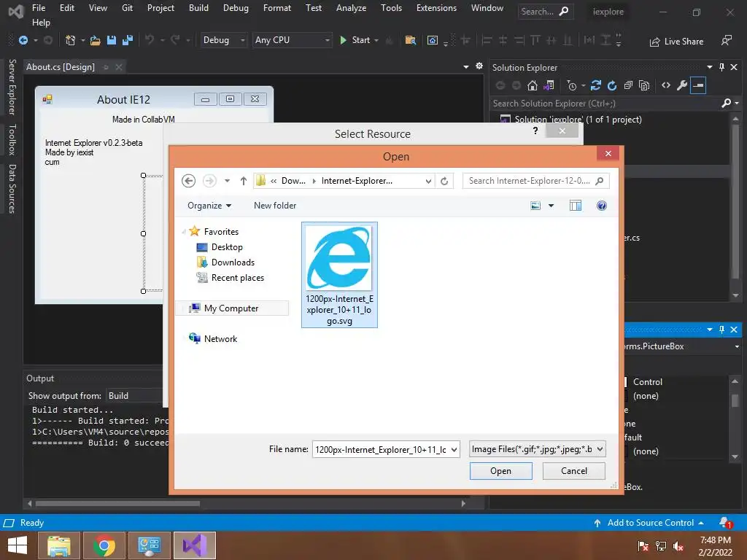Open the Organize dropdown menu
Viewport: 747px width, 560px height.
pyautogui.click(x=209, y=206)
